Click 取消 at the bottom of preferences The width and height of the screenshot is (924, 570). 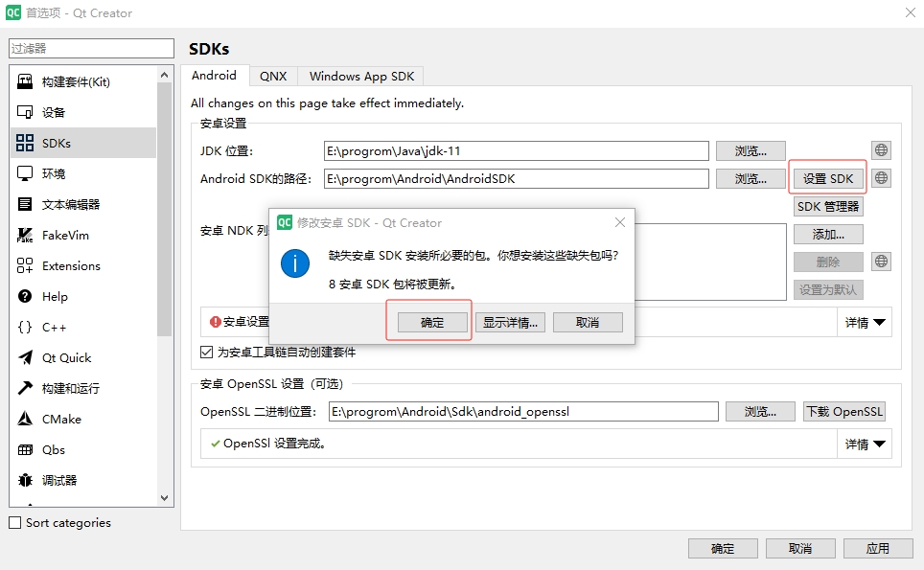point(800,548)
